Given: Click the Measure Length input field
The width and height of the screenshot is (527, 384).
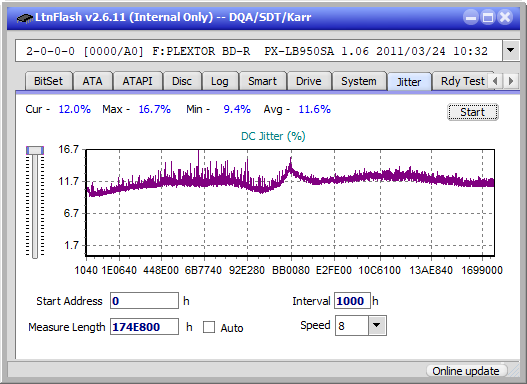Looking at the screenshot, I should tap(145, 327).
